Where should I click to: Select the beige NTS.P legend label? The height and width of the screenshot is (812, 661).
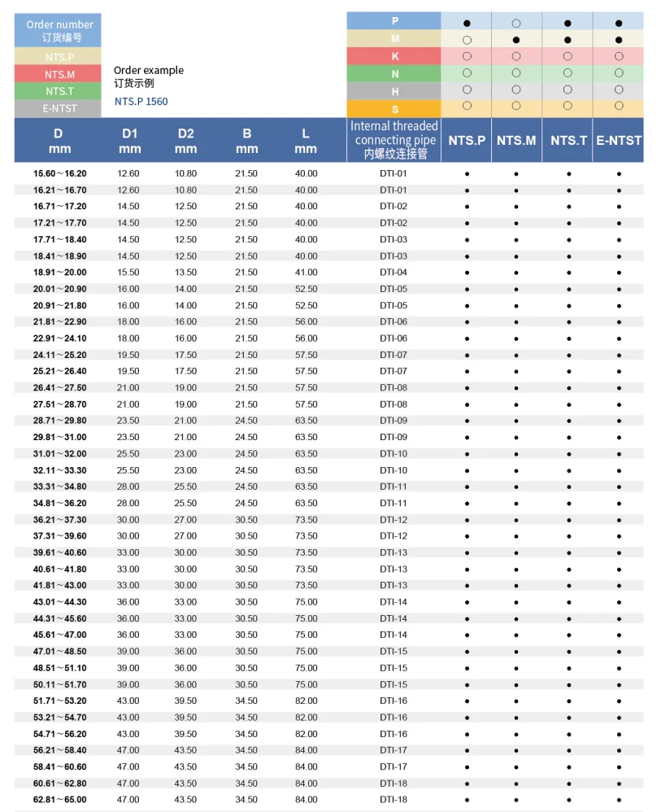(x=58, y=57)
